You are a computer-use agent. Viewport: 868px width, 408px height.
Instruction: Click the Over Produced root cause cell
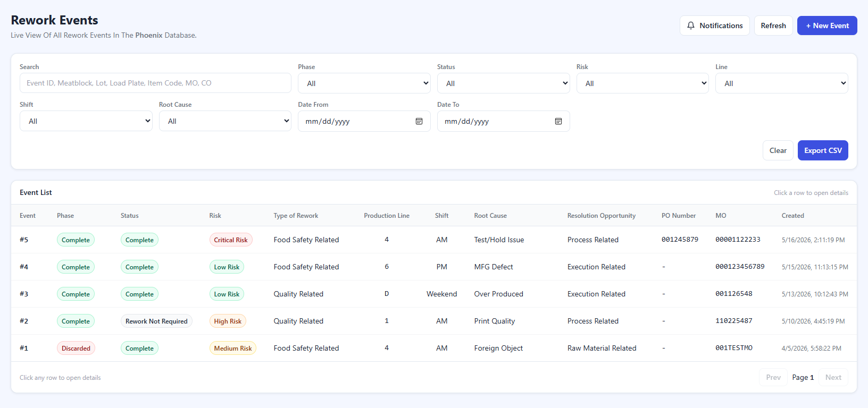pos(498,294)
